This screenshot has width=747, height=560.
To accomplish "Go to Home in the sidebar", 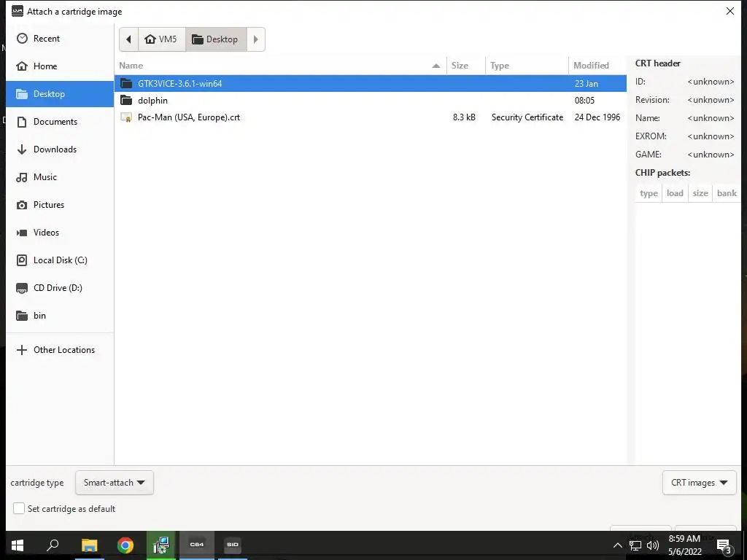I will [60, 66].
